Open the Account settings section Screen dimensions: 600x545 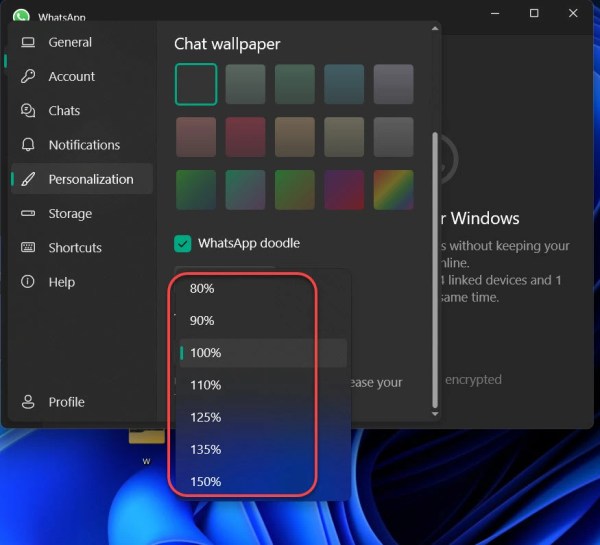pos(82,77)
